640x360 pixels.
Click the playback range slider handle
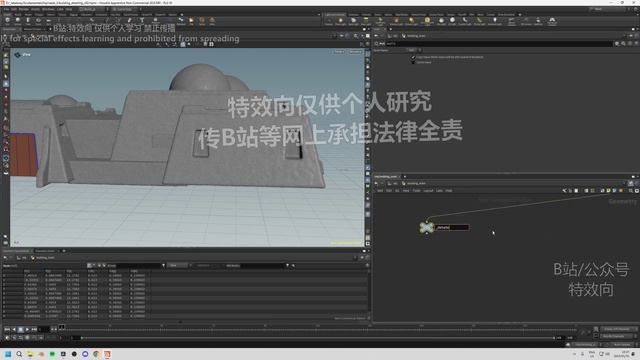click(x=82, y=338)
